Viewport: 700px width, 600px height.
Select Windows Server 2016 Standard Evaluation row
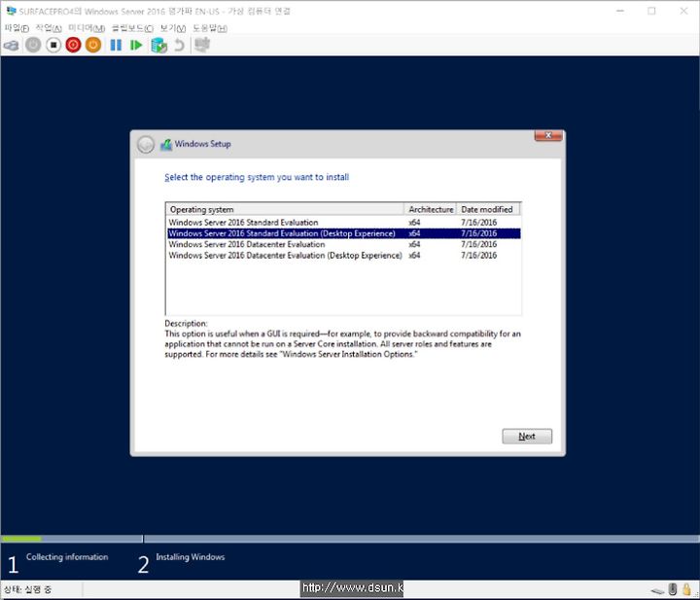tap(344, 223)
